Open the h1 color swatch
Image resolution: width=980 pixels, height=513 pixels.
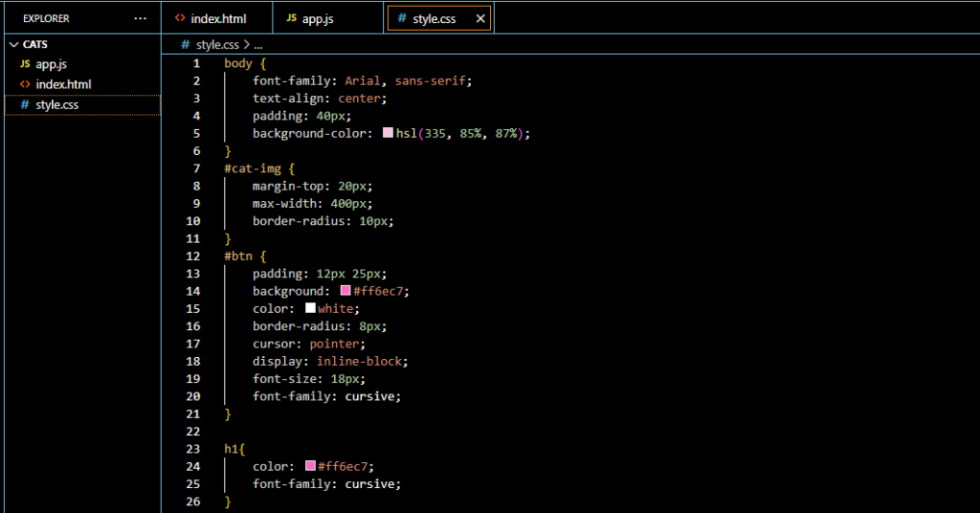tap(310, 466)
